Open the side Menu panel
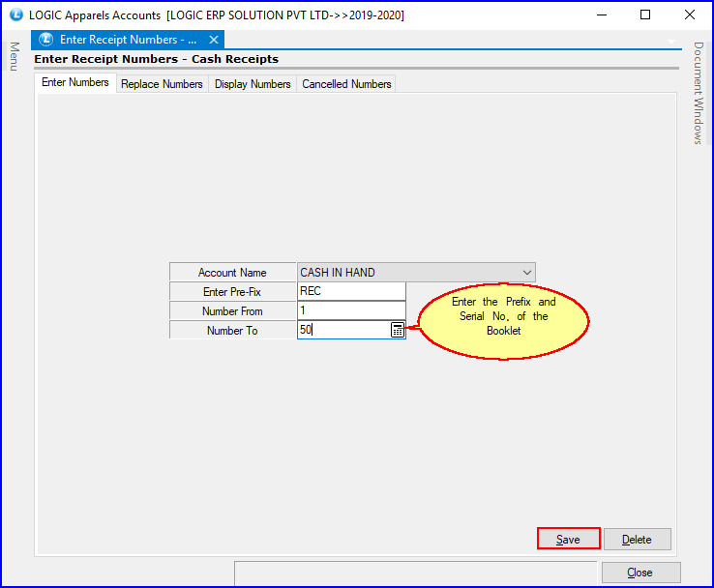714x588 pixels. click(x=15, y=56)
